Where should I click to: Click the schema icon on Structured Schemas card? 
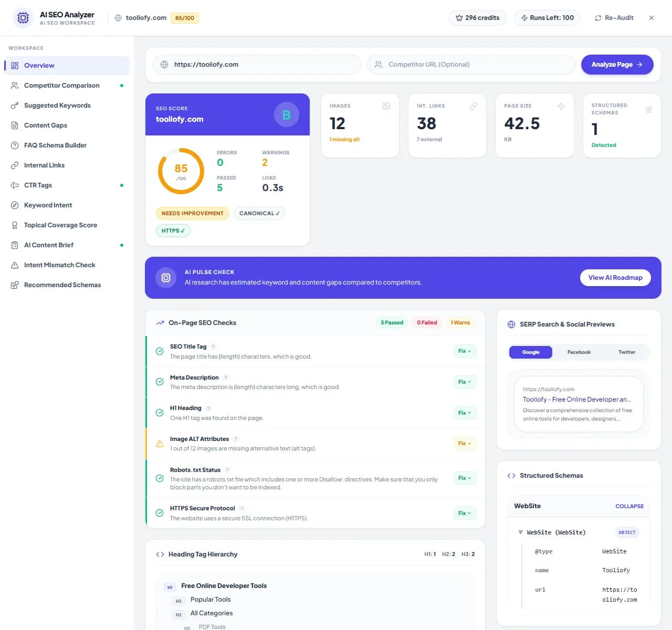click(649, 109)
